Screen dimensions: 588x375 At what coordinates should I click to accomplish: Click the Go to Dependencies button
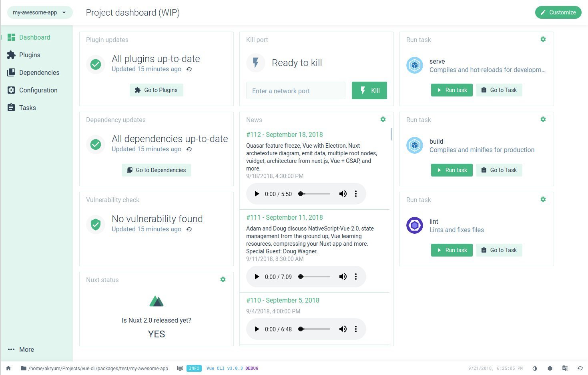pyautogui.click(x=156, y=170)
